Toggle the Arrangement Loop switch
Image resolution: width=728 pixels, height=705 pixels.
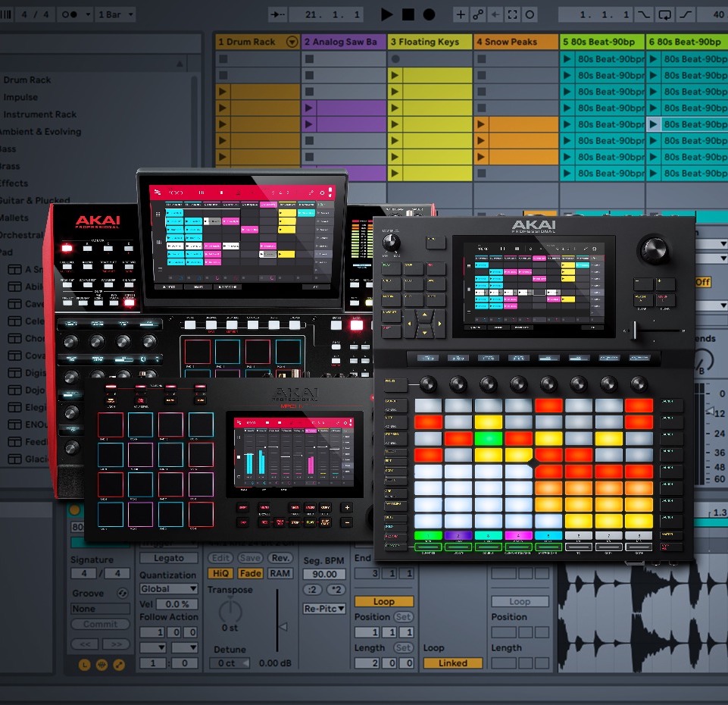pyautogui.click(x=665, y=14)
